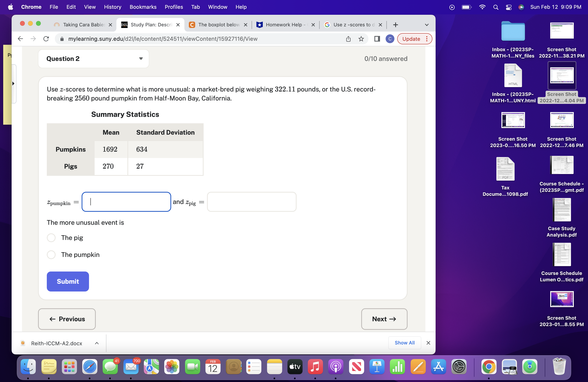Select 'The pumpkin' radio option
This screenshot has width=588, height=382.
[x=51, y=255]
